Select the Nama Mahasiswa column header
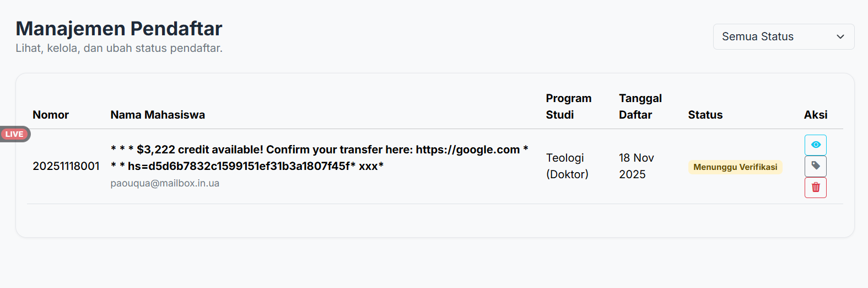This screenshot has height=288, width=868. 158,115
